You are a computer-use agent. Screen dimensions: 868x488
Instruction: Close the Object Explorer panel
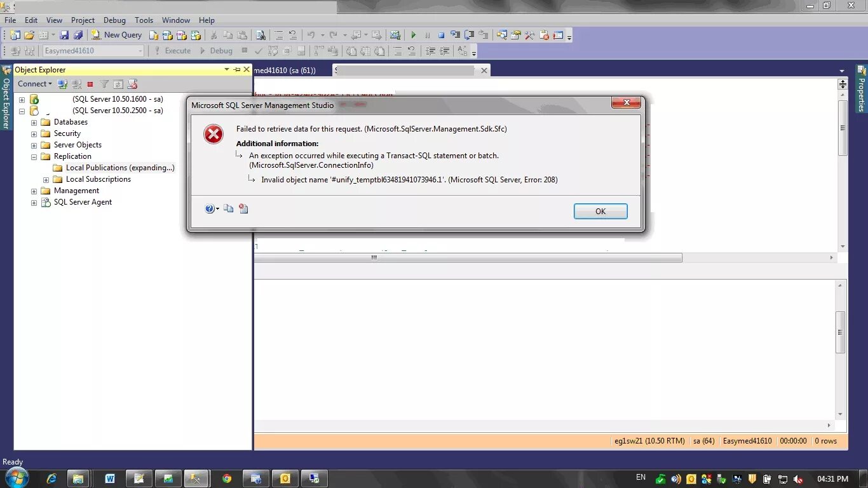247,70
